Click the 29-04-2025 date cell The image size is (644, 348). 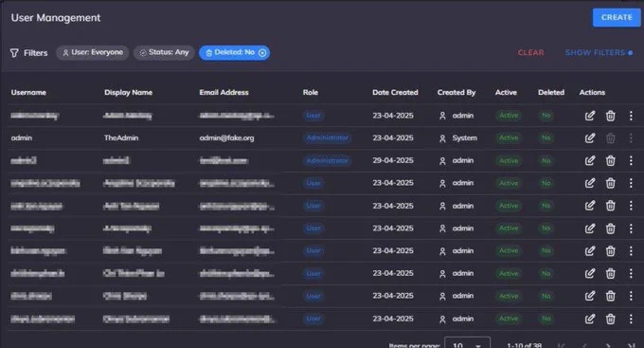393,160
